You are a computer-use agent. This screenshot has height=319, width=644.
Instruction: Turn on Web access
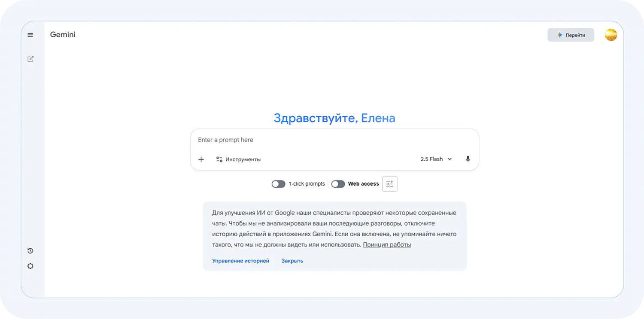click(338, 184)
